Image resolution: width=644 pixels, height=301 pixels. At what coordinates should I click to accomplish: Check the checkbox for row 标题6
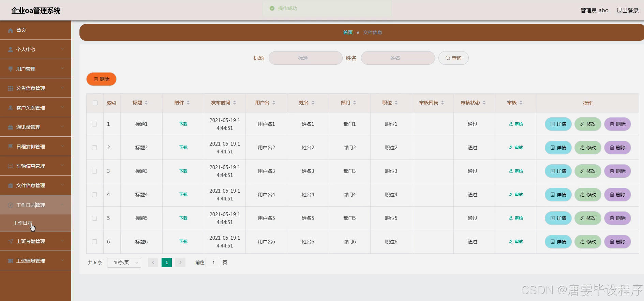click(x=94, y=242)
